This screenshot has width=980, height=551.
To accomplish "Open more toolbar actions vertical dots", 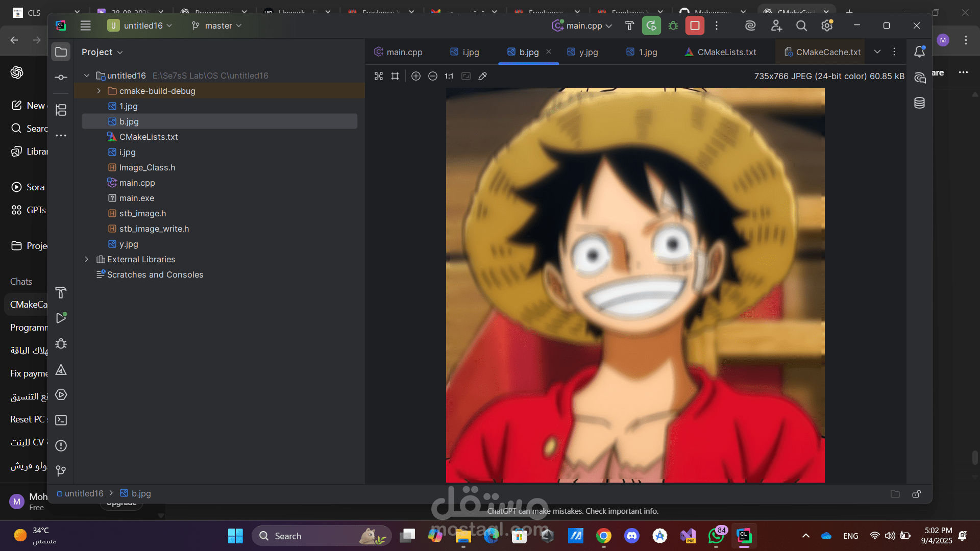I will click(717, 26).
